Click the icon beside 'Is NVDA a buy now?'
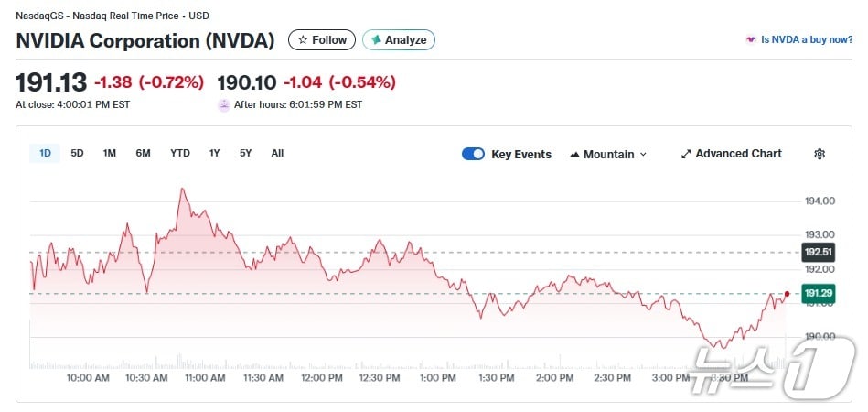The image size is (868, 412). click(752, 40)
